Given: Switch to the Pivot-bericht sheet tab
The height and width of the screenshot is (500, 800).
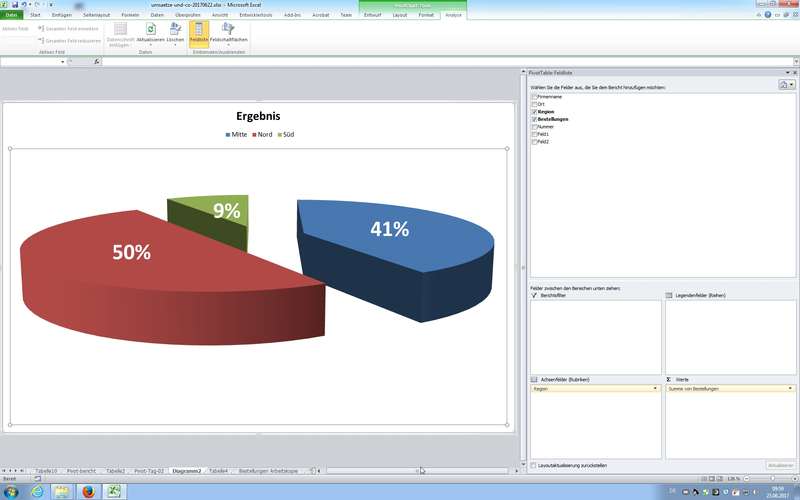Looking at the screenshot, I should (x=81, y=471).
